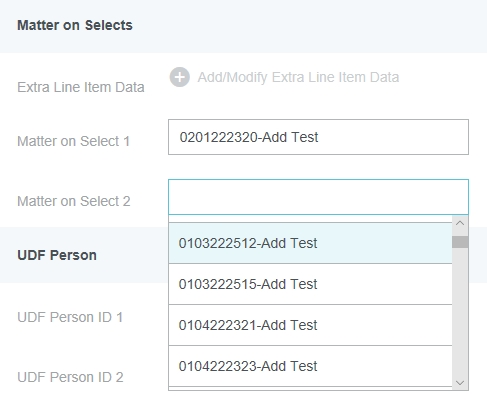
Task: Pick the 0104222321-Add Test entry
Action: pyautogui.click(x=310, y=325)
